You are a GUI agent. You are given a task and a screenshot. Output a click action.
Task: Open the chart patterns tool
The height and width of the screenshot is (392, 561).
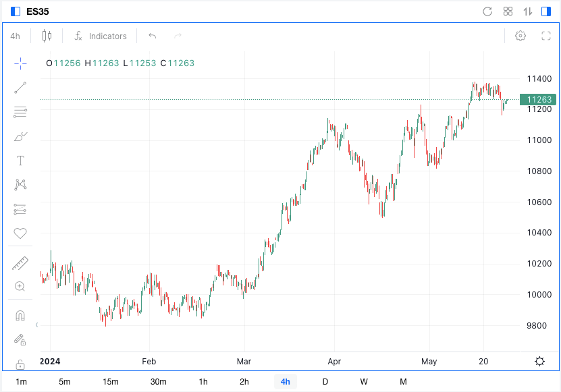[20, 185]
